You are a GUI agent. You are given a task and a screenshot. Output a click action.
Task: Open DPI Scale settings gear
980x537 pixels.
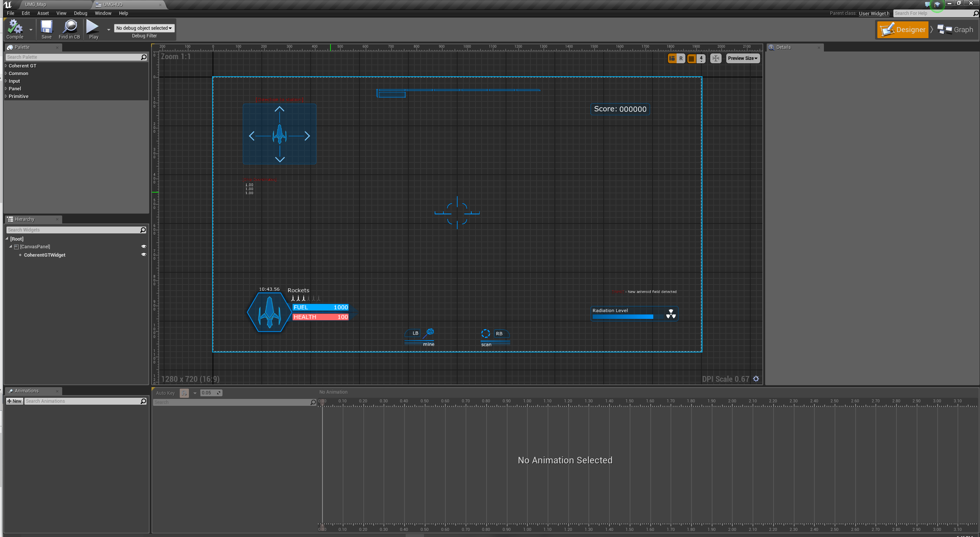(756, 379)
